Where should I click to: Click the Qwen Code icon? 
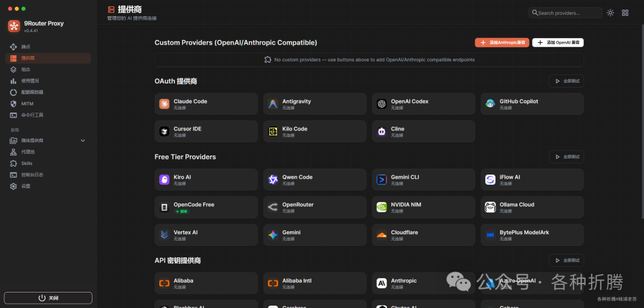click(273, 180)
